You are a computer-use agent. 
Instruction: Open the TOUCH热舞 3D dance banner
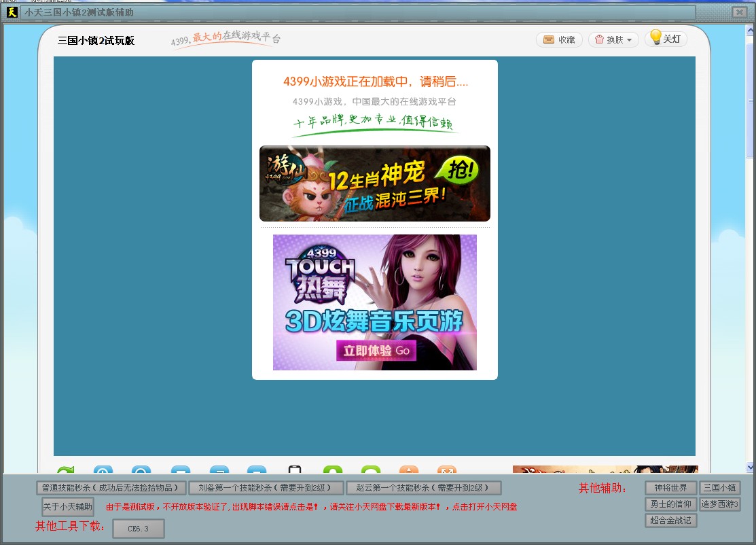[x=375, y=302]
